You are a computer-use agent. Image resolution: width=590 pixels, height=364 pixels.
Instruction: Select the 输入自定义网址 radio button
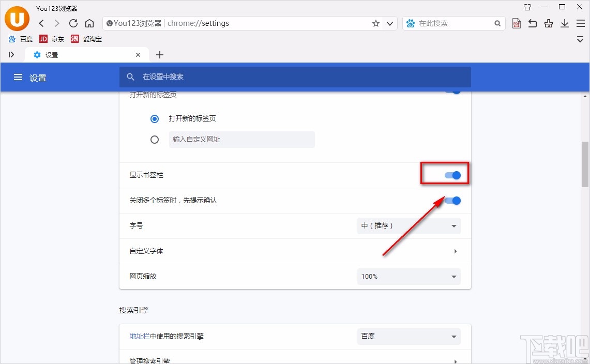154,139
